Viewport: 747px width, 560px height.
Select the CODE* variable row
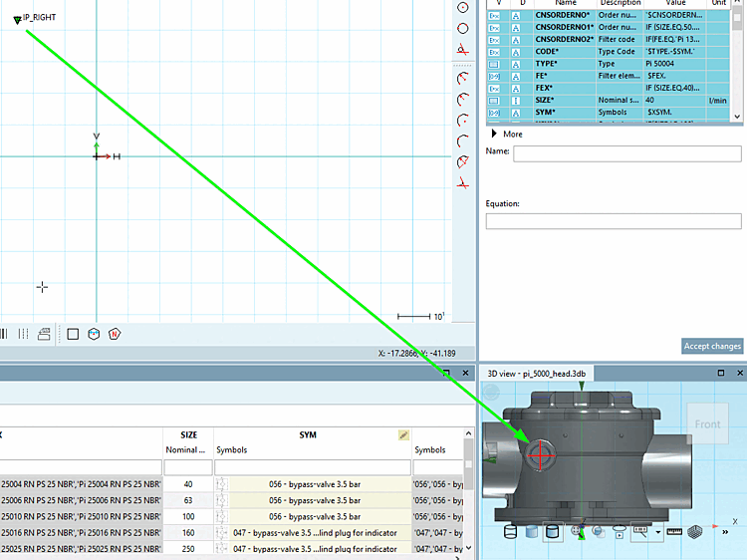[608, 52]
